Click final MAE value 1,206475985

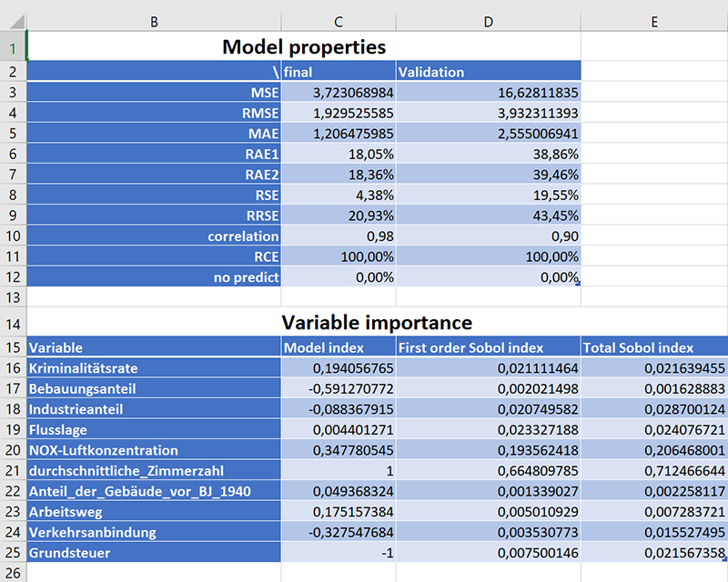339,133
